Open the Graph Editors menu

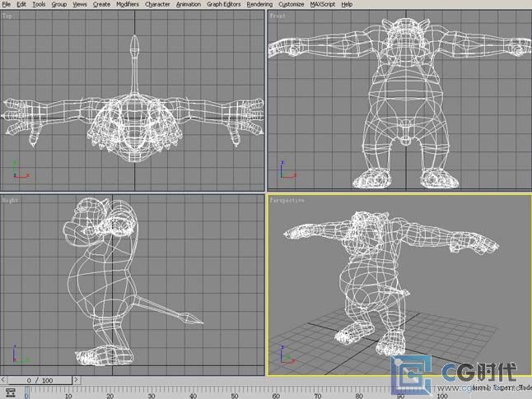pyautogui.click(x=224, y=4)
